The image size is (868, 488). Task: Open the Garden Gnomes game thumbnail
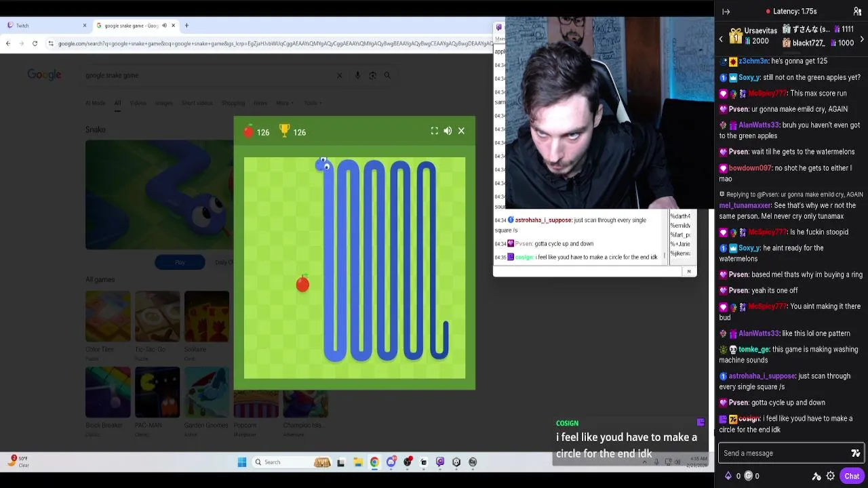click(x=207, y=392)
